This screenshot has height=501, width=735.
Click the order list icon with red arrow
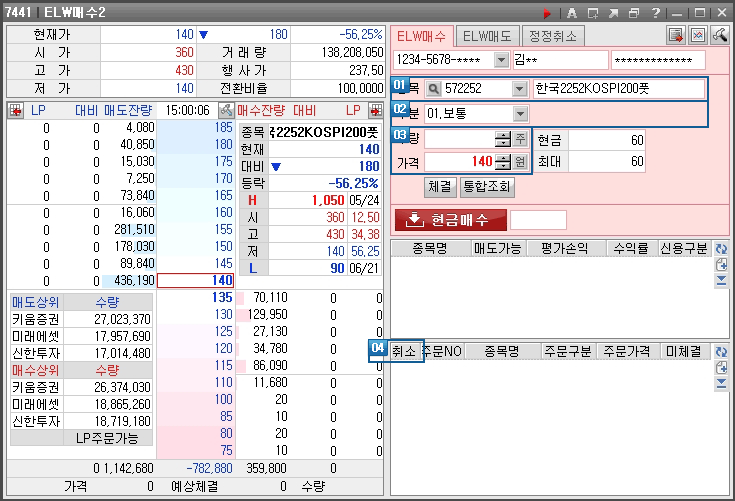point(675,35)
